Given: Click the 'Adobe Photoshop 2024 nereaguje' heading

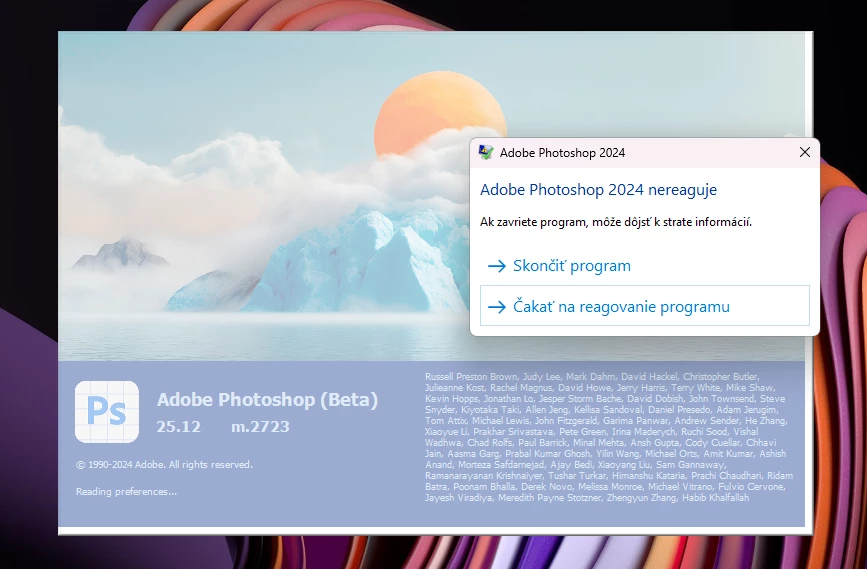Looking at the screenshot, I should [598, 190].
